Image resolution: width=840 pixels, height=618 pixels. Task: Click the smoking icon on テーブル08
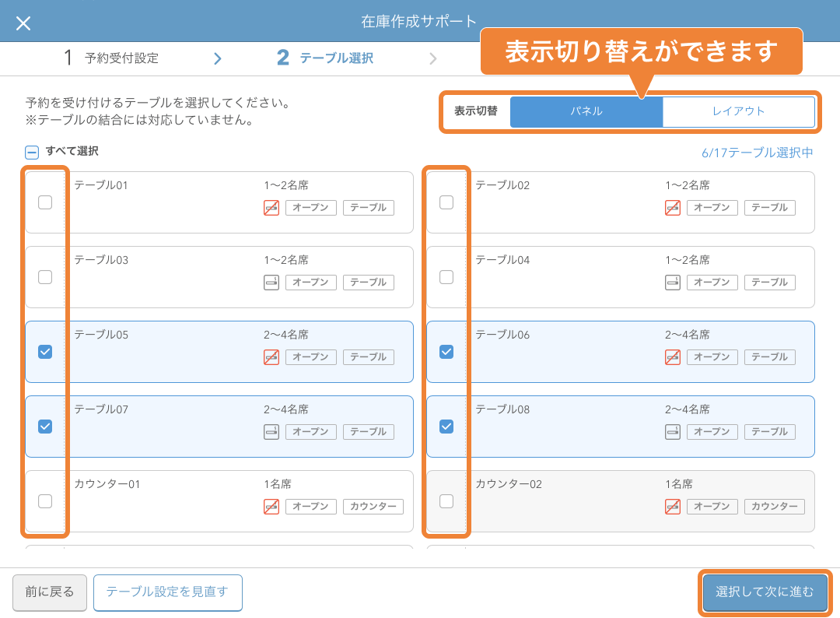[x=672, y=432]
